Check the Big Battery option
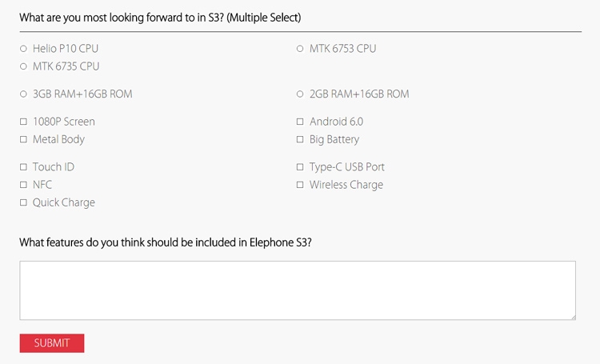The image size is (600, 364). [300, 139]
